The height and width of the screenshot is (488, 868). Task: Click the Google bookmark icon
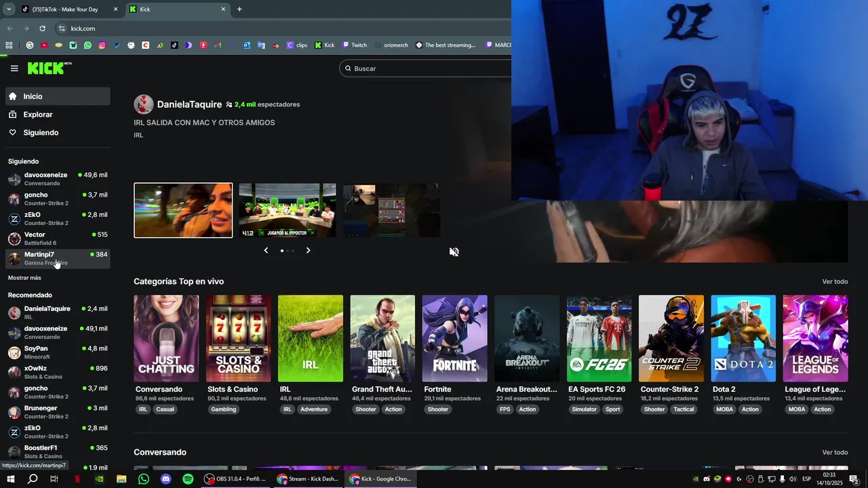click(x=29, y=45)
